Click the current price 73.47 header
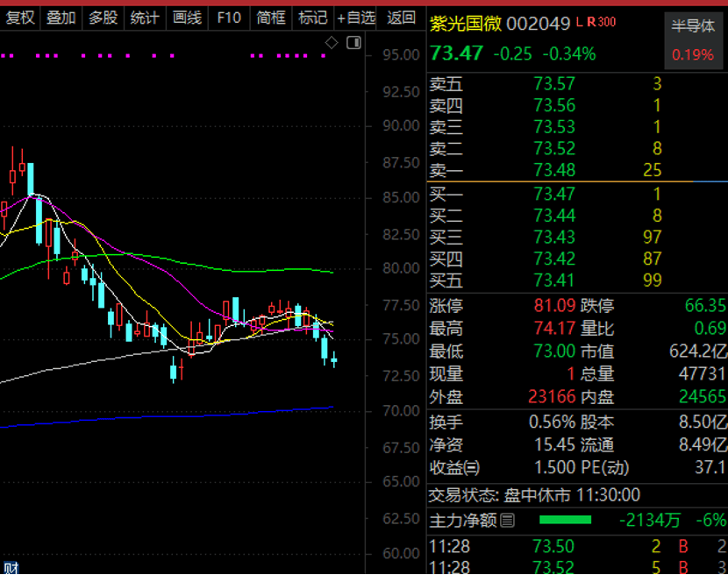 point(456,53)
